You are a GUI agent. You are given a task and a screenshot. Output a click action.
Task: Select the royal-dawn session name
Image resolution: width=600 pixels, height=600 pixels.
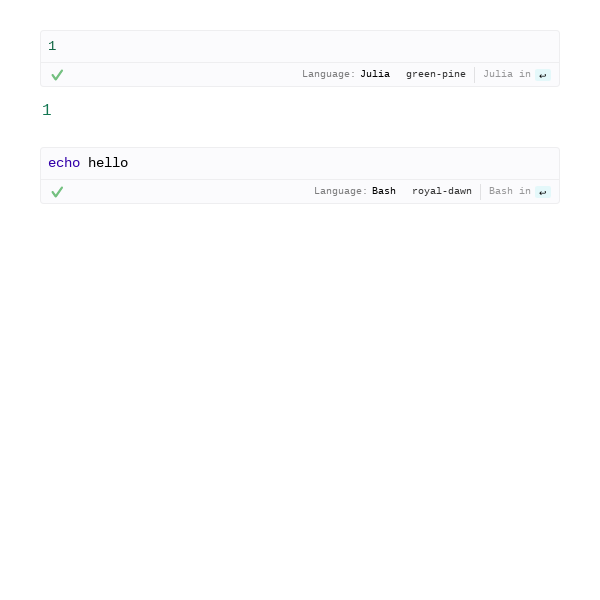(442, 191)
